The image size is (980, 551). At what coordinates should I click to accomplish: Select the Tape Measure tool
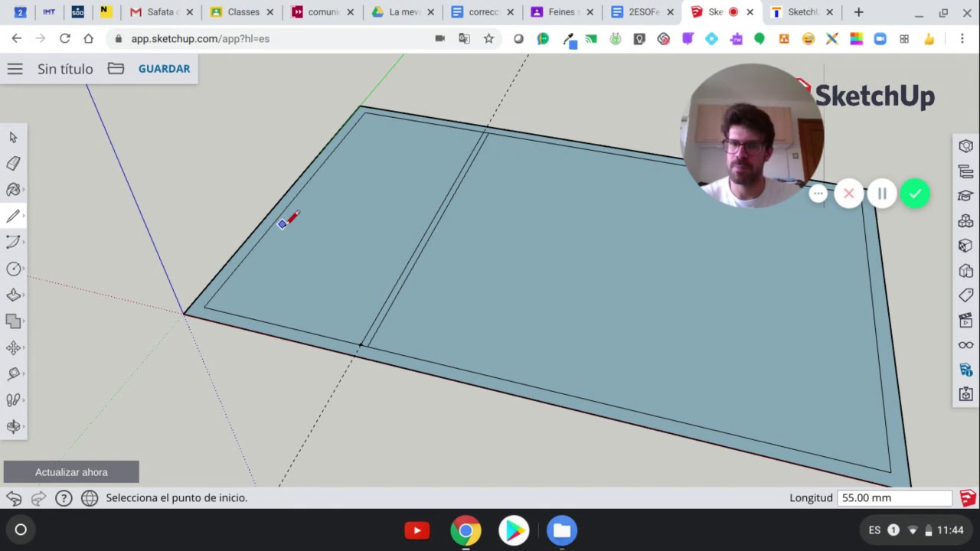(13, 374)
